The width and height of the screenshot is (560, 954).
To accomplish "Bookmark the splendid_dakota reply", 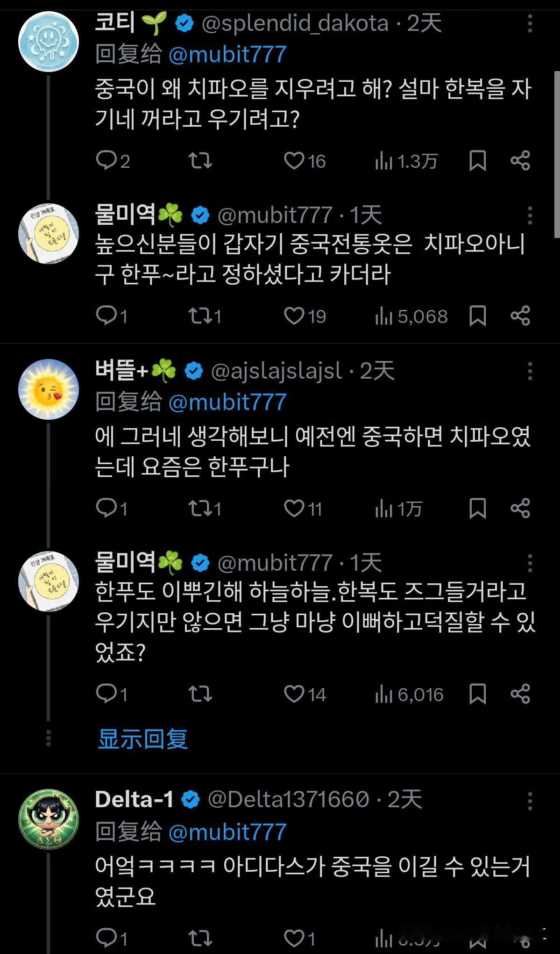I will click(477, 161).
